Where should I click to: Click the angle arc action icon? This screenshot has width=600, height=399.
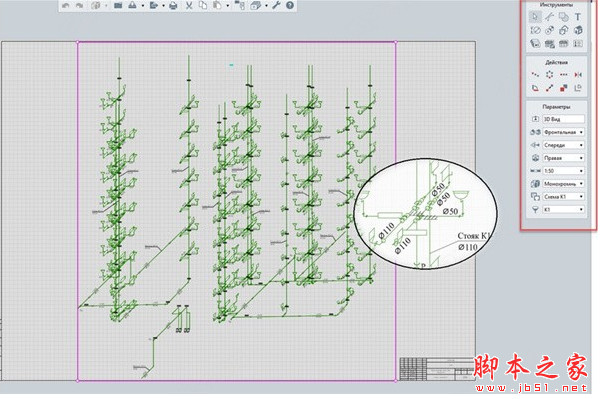click(x=535, y=88)
